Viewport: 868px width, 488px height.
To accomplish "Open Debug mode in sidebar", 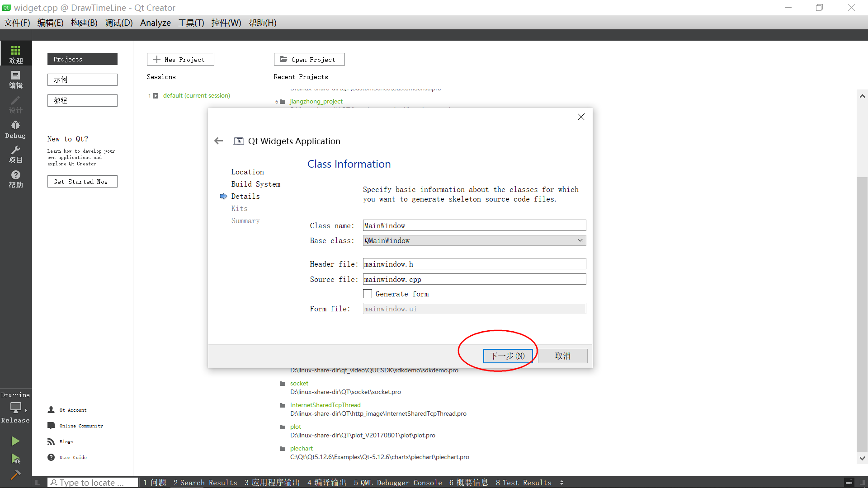I will (16, 129).
